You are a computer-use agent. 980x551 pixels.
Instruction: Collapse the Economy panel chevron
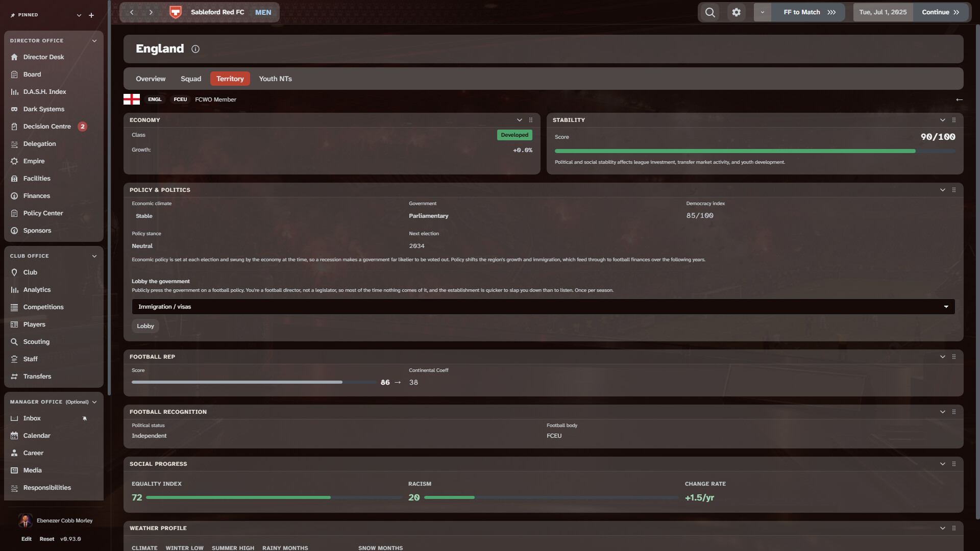pyautogui.click(x=520, y=120)
